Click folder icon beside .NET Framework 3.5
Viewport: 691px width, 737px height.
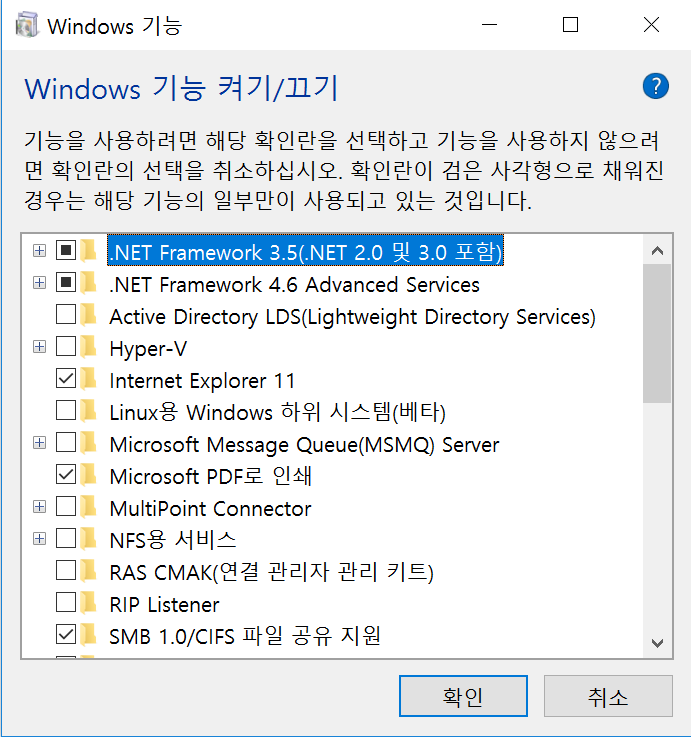(88, 251)
